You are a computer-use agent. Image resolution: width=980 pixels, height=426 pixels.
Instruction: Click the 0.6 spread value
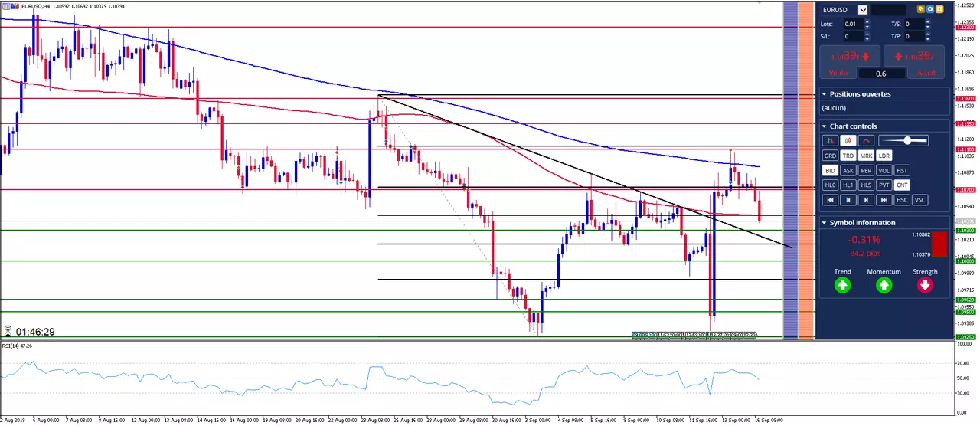pos(881,74)
